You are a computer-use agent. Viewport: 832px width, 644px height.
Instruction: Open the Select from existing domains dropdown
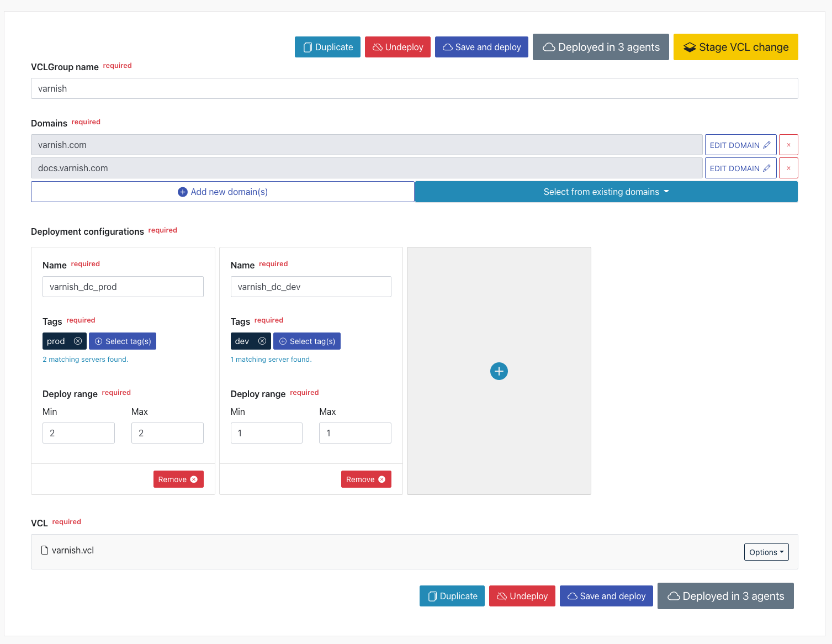(x=606, y=192)
